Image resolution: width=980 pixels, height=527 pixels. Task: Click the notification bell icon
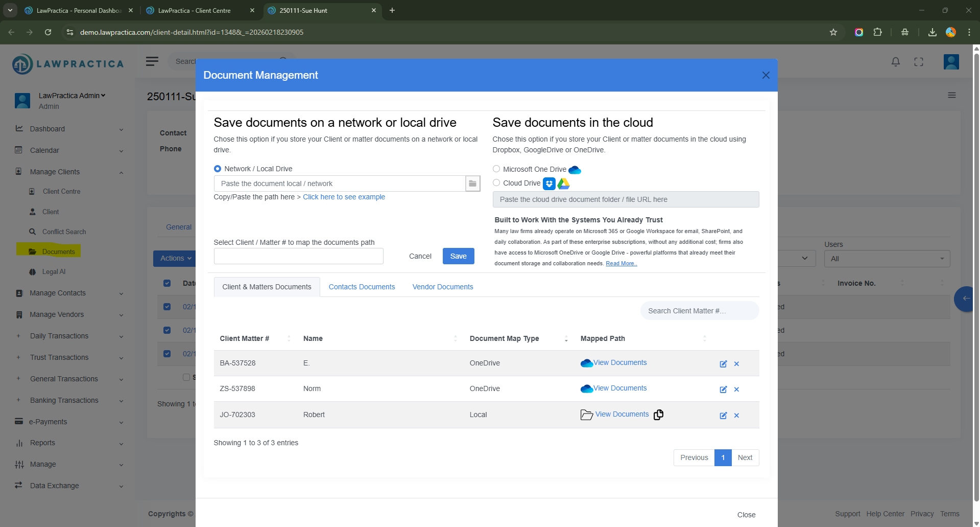895,62
